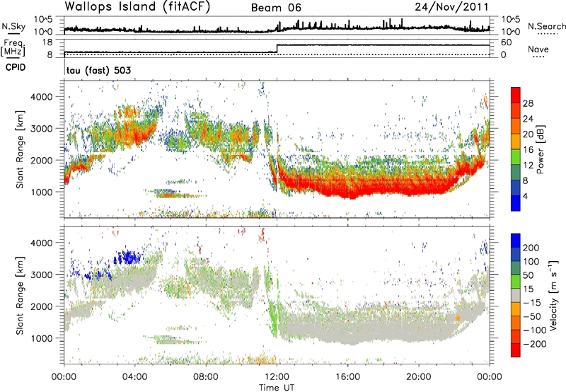Select the "tau (fast) 503" text

[x=98, y=70]
